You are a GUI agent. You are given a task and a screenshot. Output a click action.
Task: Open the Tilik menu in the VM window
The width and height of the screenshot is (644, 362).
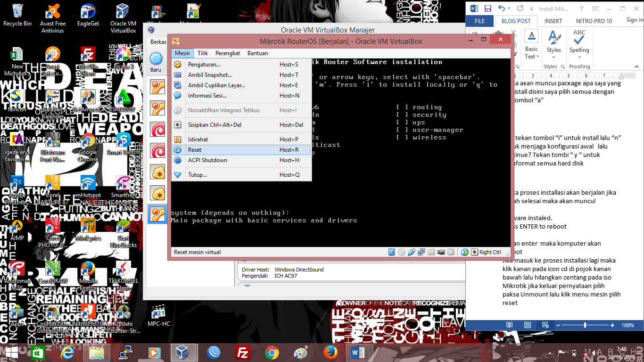click(x=203, y=53)
